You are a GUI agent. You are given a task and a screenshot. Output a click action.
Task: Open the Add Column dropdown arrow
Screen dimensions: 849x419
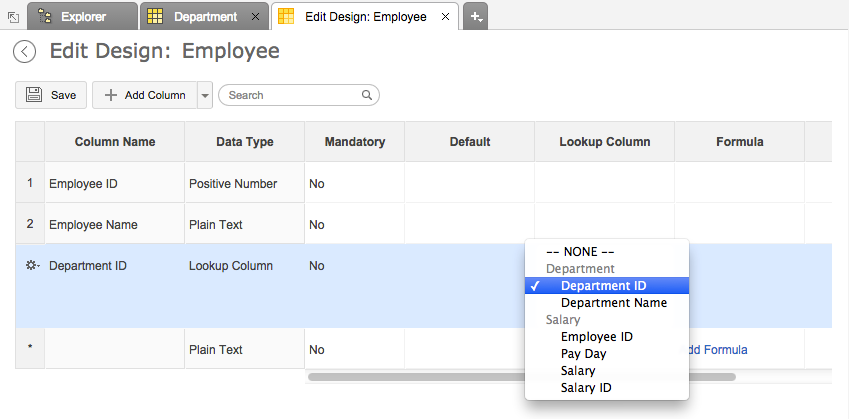pyautogui.click(x=205, y=95)
